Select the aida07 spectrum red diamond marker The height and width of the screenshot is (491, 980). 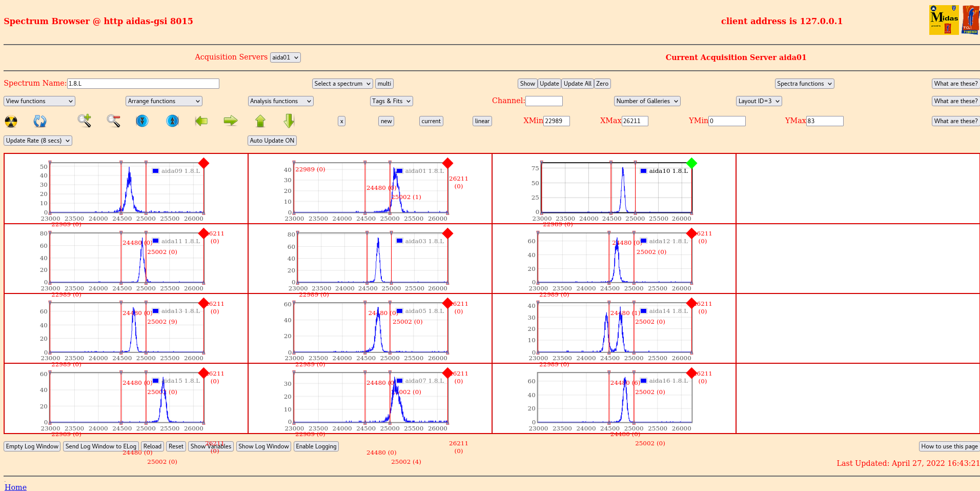[x=447, y=373]
